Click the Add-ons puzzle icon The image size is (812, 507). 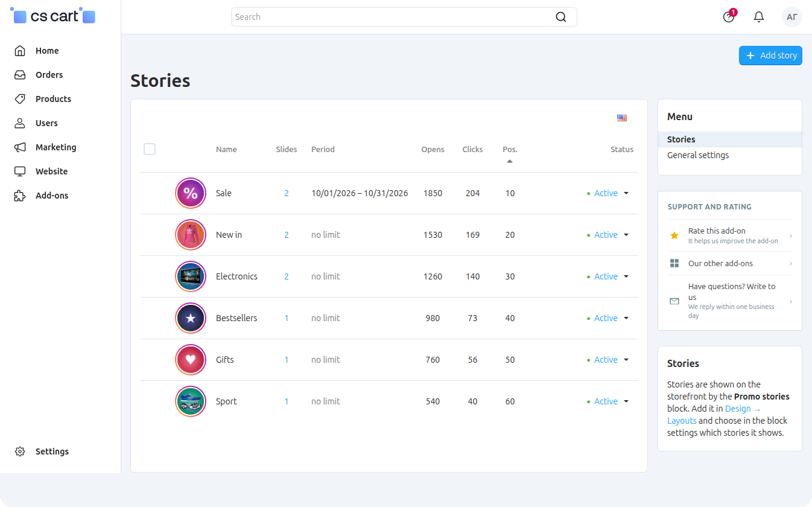coord(20,196)
